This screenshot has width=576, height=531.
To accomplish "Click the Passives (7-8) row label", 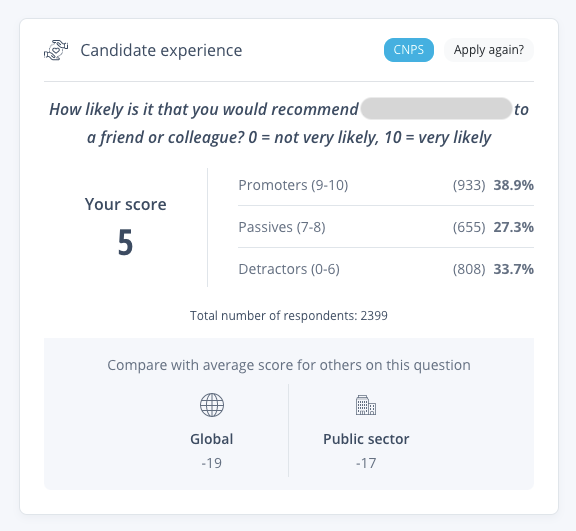I will [x=282, y=227].
